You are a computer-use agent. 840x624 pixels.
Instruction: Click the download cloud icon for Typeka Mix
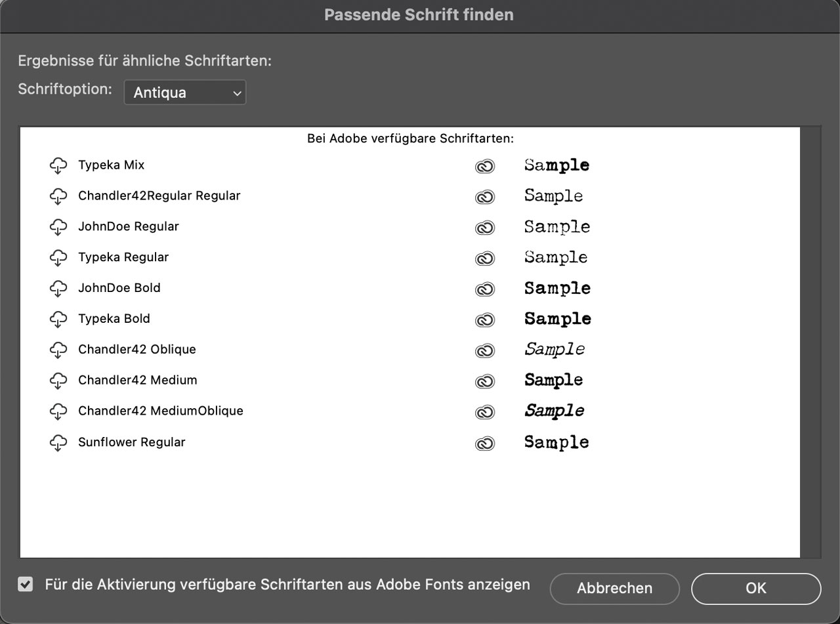[58, 166]
